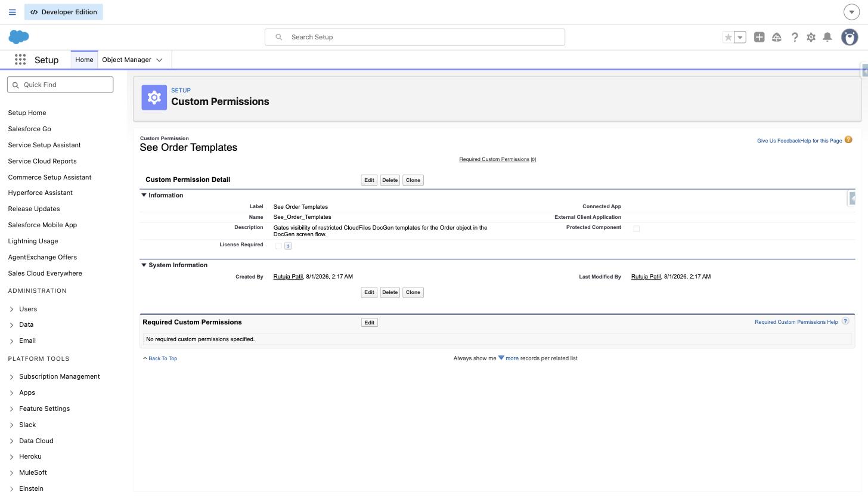Image resolution: width=868 pixels, height=498 pixels.
Task: Expand the Apps tree node
Action: click(x=11, y=393)
